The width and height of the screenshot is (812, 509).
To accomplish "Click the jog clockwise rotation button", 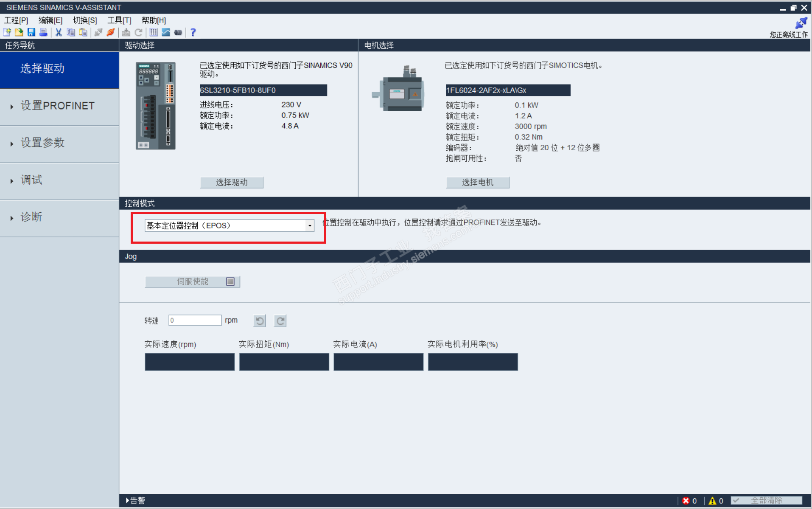I will pyautogui.click(x=280, y=321).
